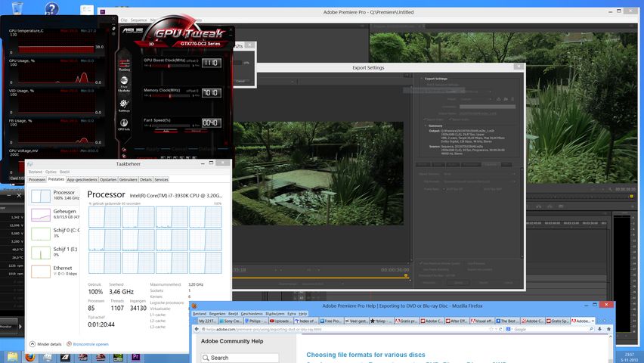Switch to the Philips Firefox tab
This screenshot has width=644, height=363.
[x=256, y=321]
